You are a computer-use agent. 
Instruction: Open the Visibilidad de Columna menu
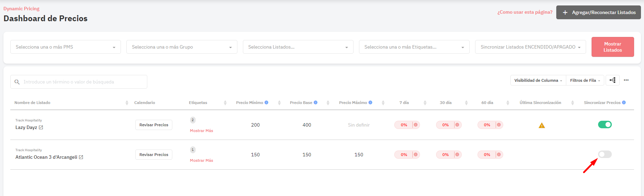[538, 80]
